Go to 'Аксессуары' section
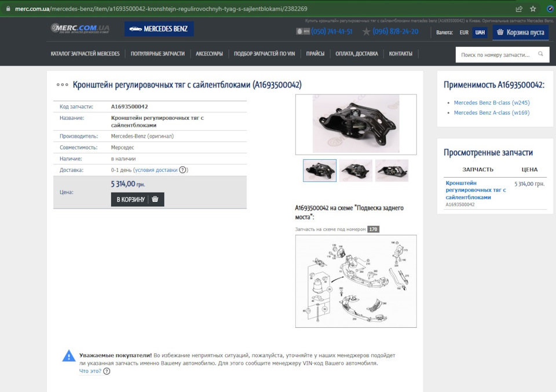This screenshot has height=392, width=556. click(209, 54)
